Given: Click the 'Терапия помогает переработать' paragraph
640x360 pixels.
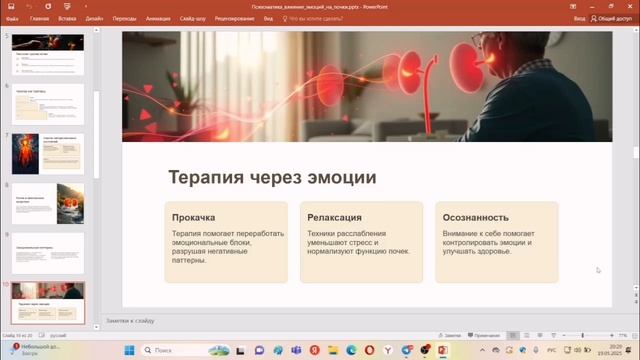Looking at the screenshot, I should pos(228,247).
